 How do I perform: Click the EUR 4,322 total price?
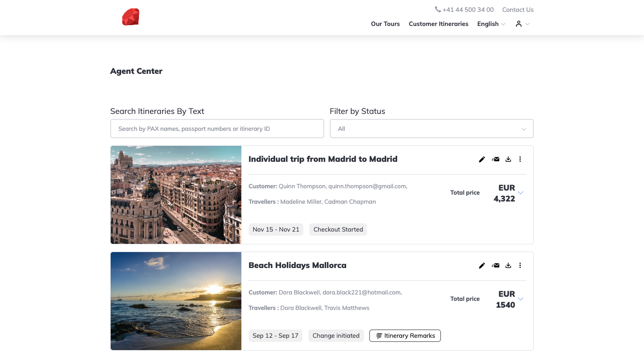pos(504,193)
